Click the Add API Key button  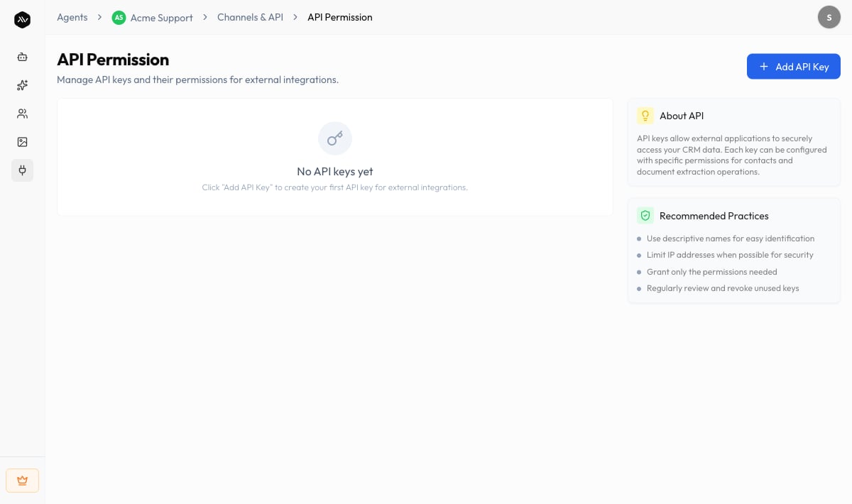tap(794, 67)
